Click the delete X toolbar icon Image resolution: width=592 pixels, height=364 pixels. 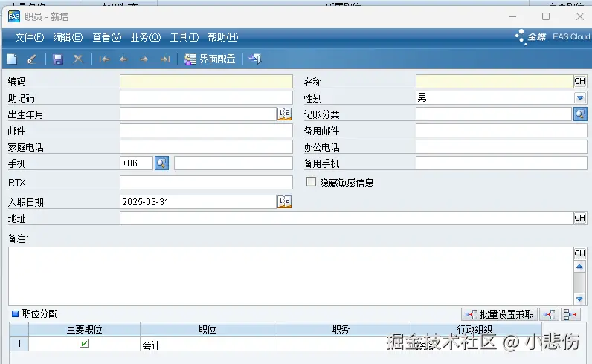click(x=78, y=59)
